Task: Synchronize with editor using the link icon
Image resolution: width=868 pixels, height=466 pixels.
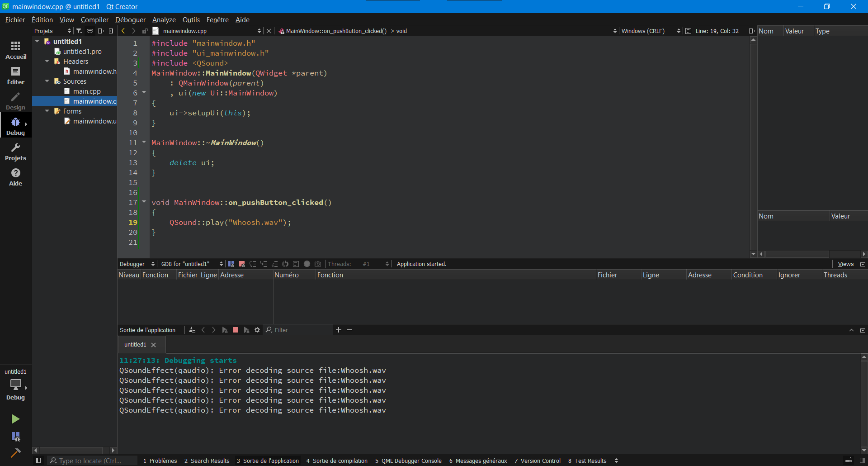Action: pos(90,31)
